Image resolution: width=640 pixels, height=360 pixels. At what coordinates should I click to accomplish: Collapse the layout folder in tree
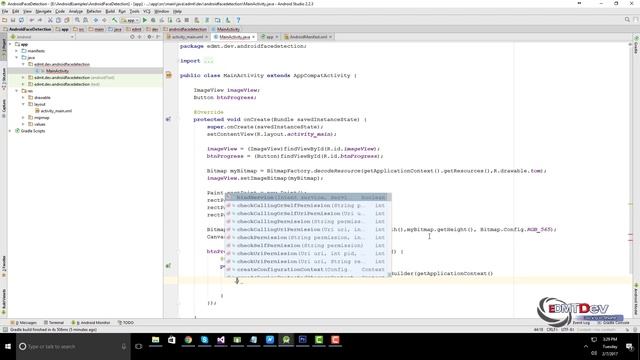(x=23, y=104)
